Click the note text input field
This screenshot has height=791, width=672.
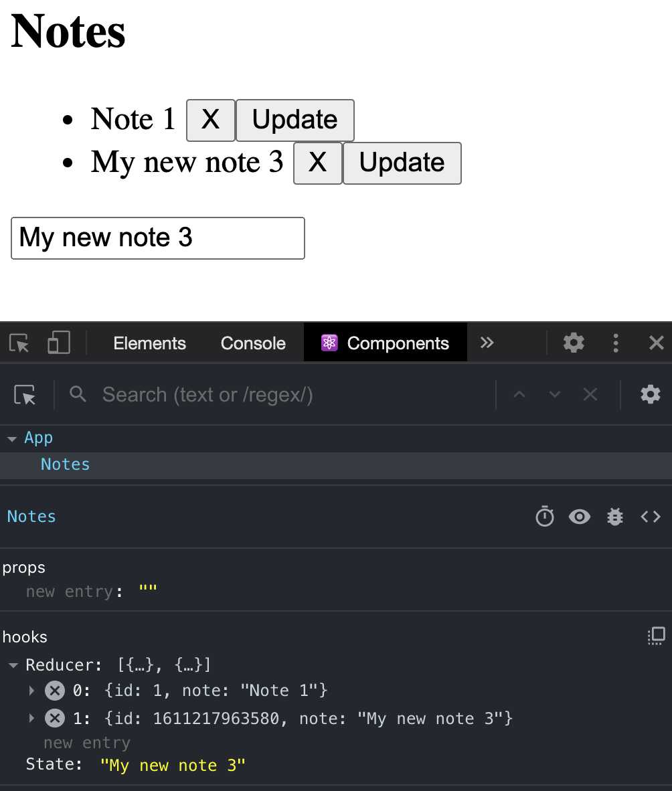click(x=158, y=238)
